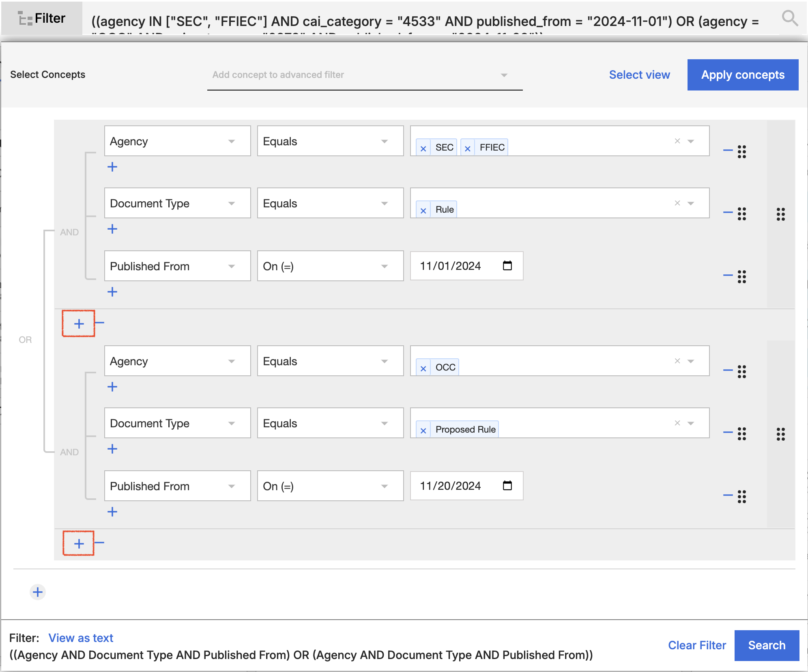Open the On (=) operator dropdown for 11/01/2024
Image resolution: width=808 pixels, height=672 pixels.
[x=384, y=266]
